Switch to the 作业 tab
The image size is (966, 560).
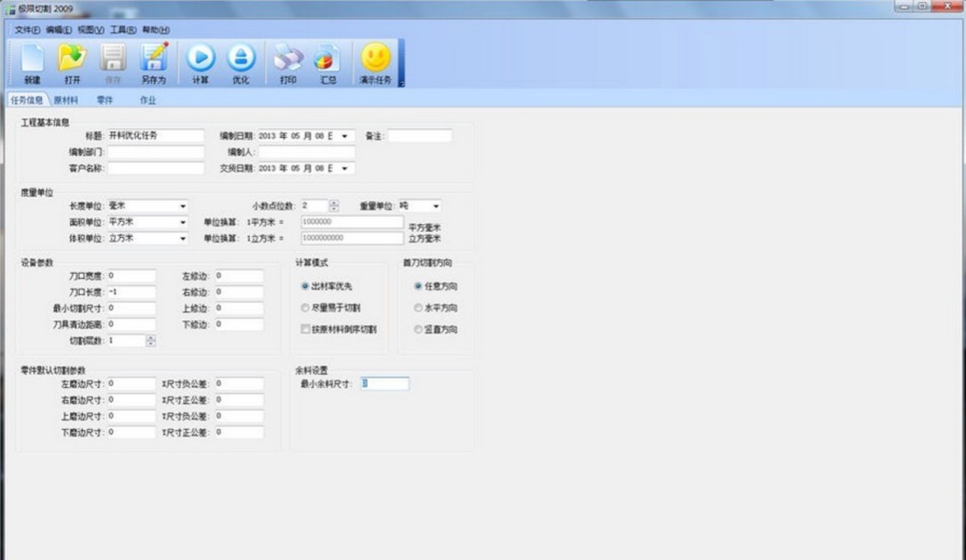coord(147,100)
